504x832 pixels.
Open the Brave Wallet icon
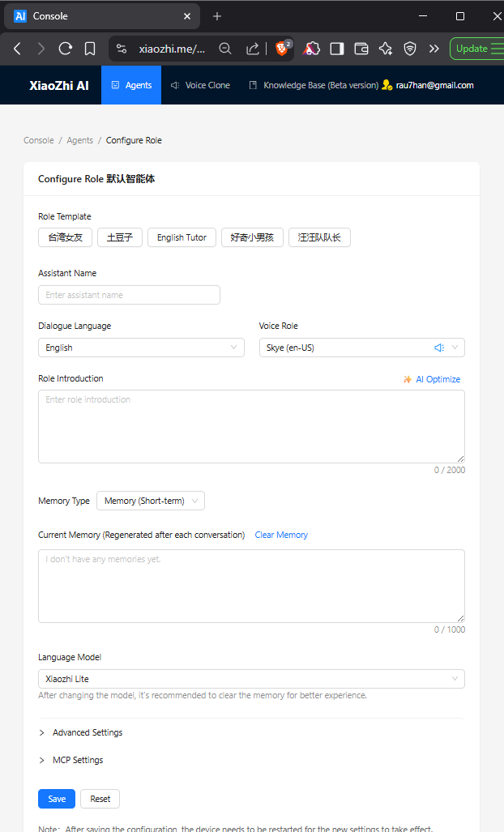361,49
